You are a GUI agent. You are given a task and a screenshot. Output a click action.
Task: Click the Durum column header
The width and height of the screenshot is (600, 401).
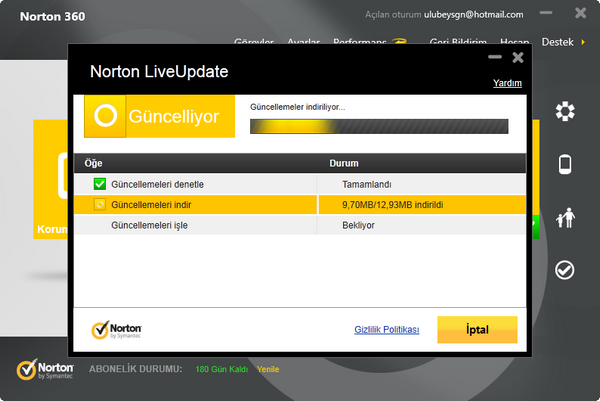click(344, 163)
